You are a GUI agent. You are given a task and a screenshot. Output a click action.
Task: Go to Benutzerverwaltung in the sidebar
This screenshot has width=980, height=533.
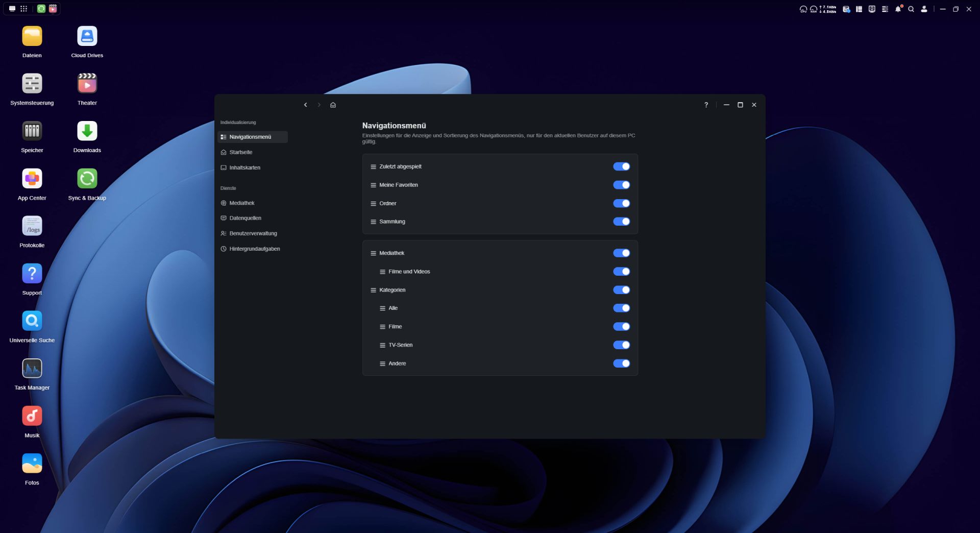tap(253, 233)
